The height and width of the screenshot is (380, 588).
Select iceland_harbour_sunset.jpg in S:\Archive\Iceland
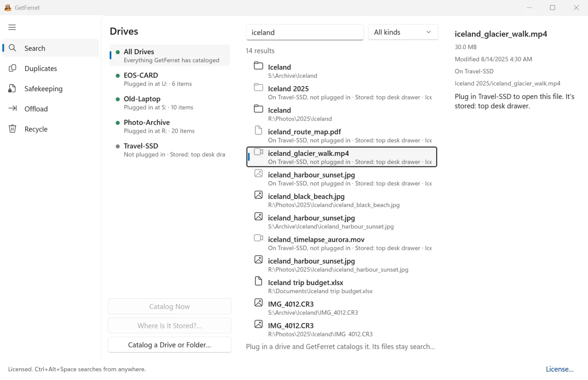pos(342,222)
